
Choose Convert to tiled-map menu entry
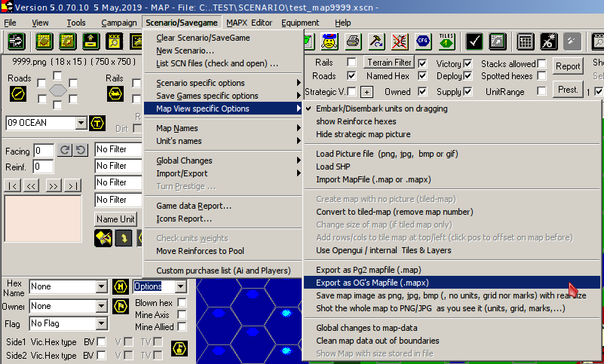click(452, 212)
